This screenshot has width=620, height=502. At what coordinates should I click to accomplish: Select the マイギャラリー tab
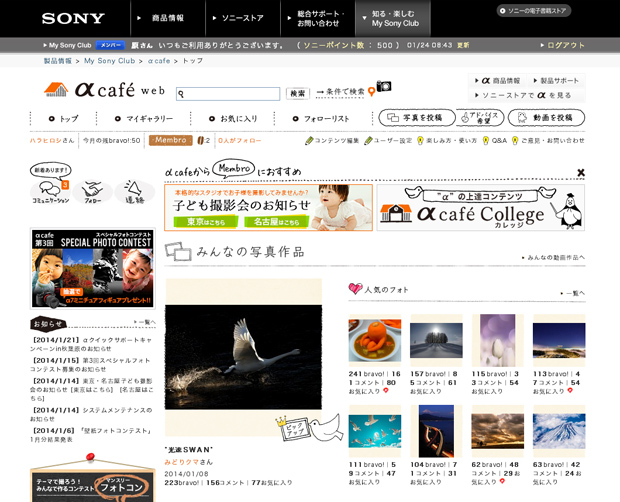click(x=144, y=119)
